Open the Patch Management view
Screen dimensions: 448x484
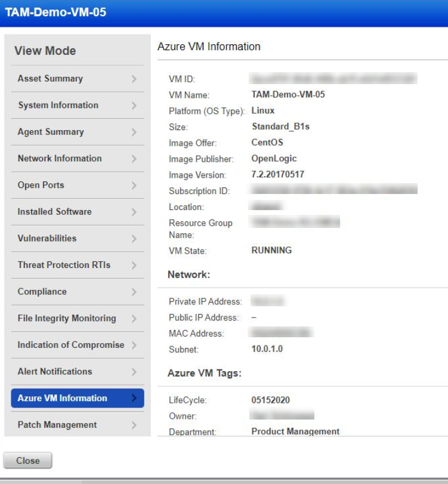pyautogui.click(x=78, y=425)
